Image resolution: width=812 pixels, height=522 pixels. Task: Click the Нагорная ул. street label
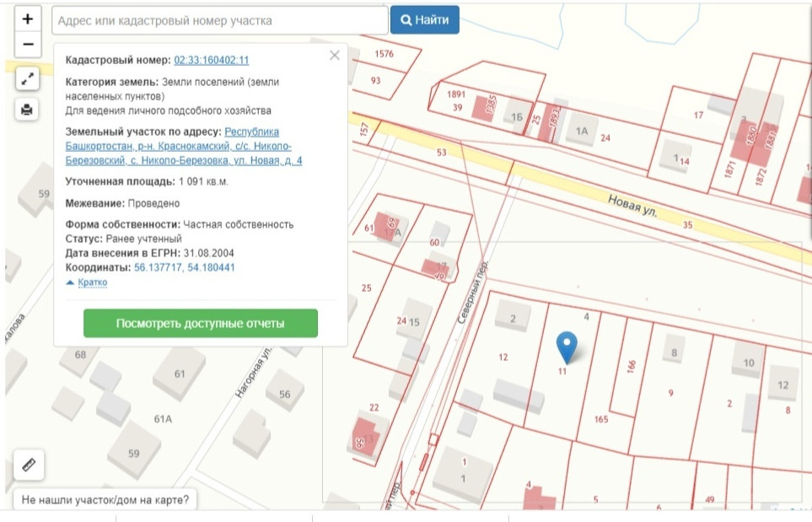[253, 372]
